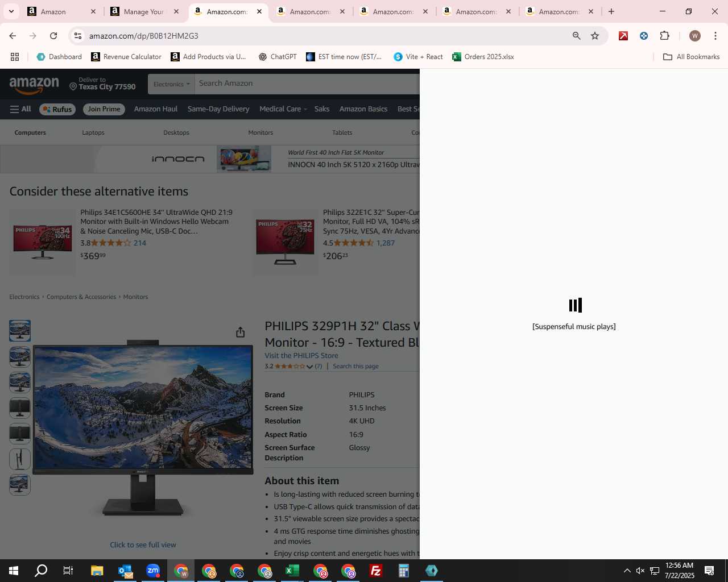This screenshot has height=582, width=728.
Task: Open Amazon Haul link
Action: point(156,109)
